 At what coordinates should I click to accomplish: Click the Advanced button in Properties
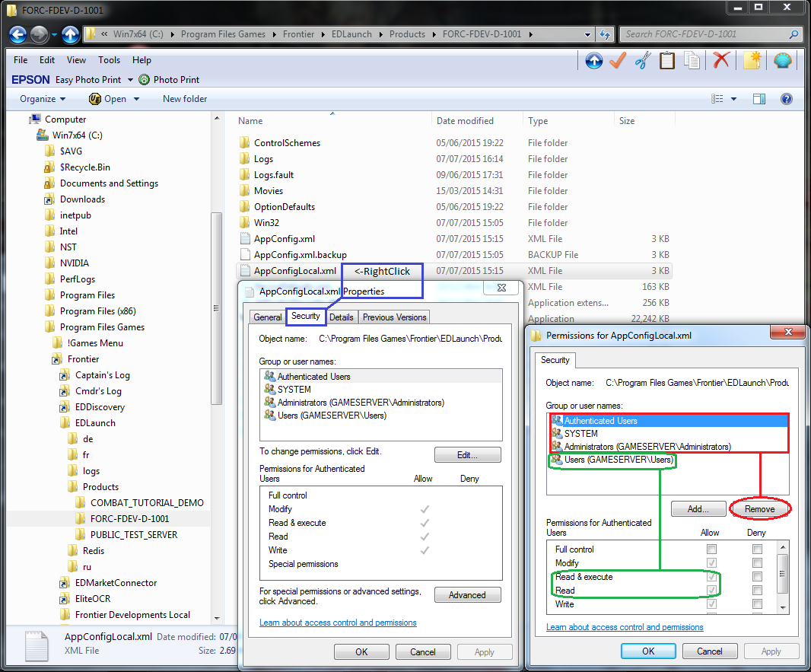click(468, 595)
